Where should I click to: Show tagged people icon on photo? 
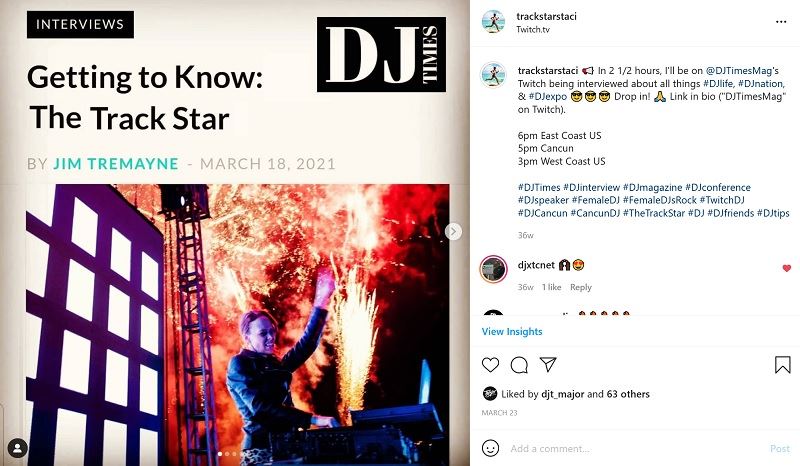click(x=17, y=448)
